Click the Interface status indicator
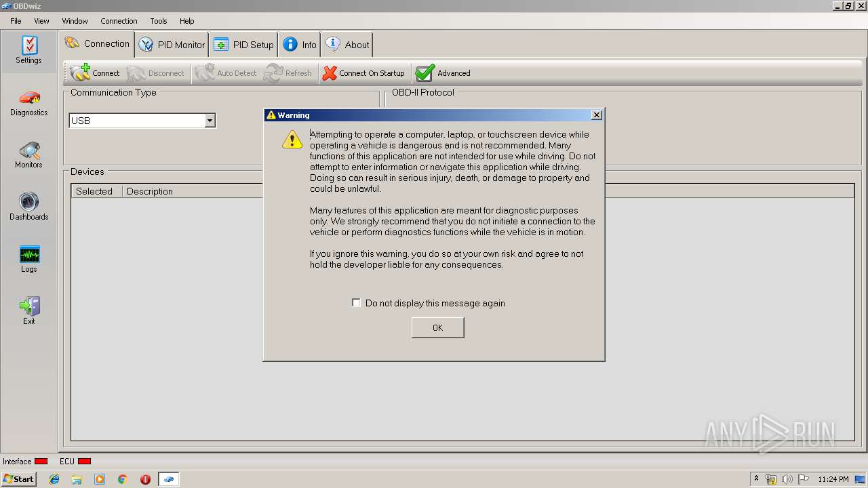The image size is (868, 488). pyautogui.click(x=41, y=462)
